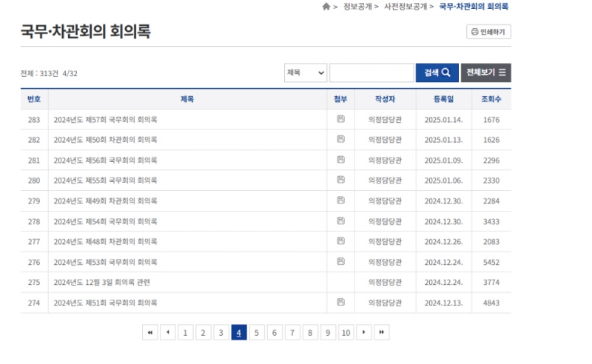Go to previous page arrow
The height and width of the screenshot is (364, 592).
tap(168, 332)
